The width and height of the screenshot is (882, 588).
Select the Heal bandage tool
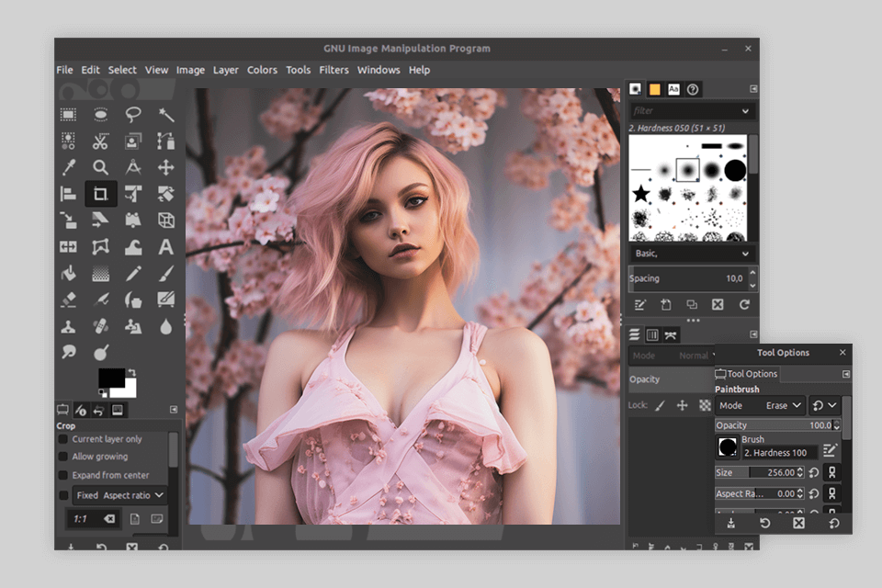pyautogui.click(x=101, y=326)
